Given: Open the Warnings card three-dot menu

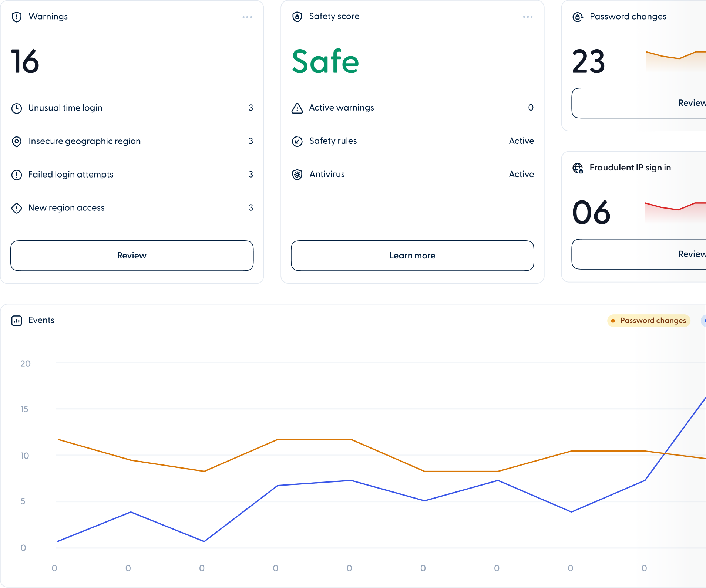Looking at the screenshot, I should pyautogui.click(x=247, y=17).
